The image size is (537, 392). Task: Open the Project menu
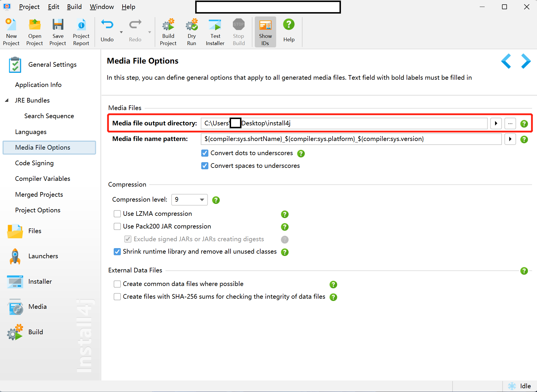pyautogui.click(x=29, y=7)
